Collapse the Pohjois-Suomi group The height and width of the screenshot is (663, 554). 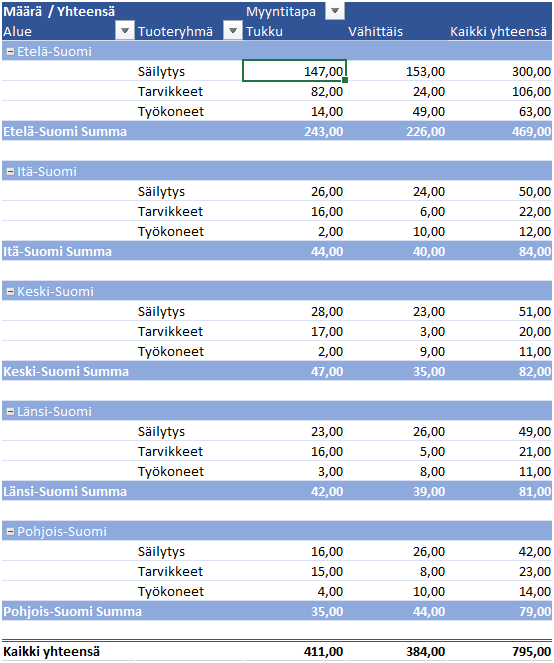pyautogui.click(x=11, y=532)
